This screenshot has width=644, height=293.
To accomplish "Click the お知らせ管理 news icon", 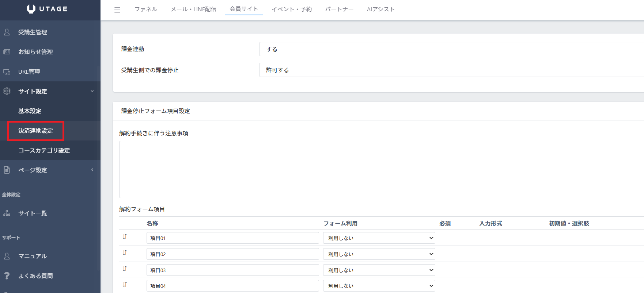I will pyautogui.click(x=7, y=52).
